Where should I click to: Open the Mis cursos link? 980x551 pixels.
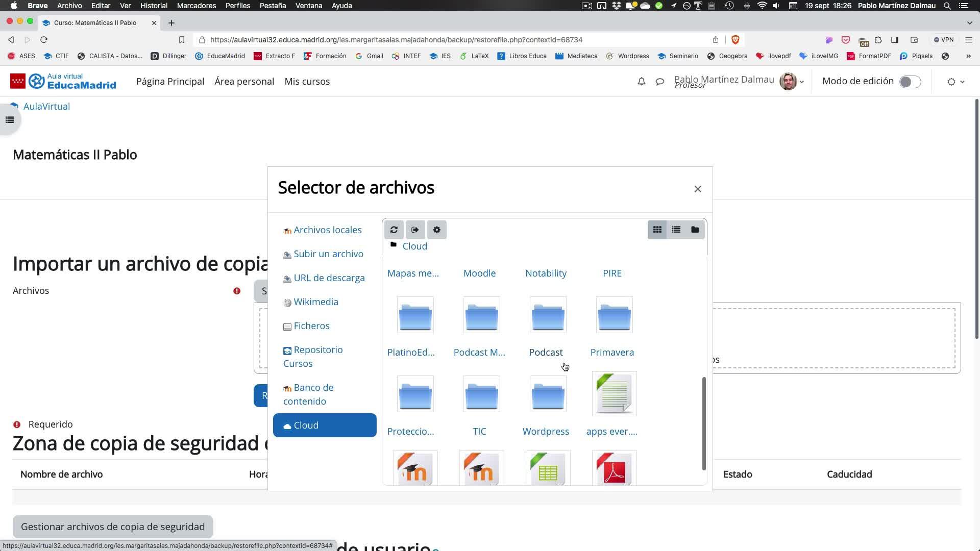click(307, 82)
